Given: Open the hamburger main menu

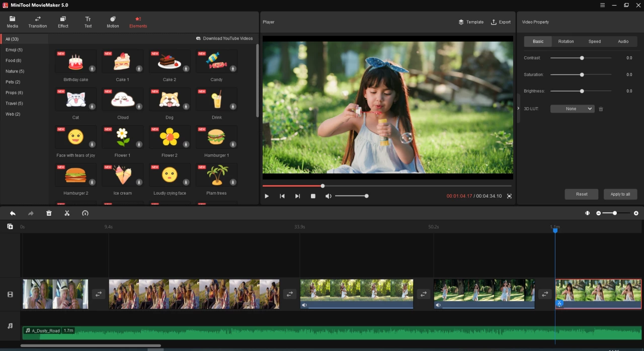Looking at the screenshot, I should [x=603, y=5].
